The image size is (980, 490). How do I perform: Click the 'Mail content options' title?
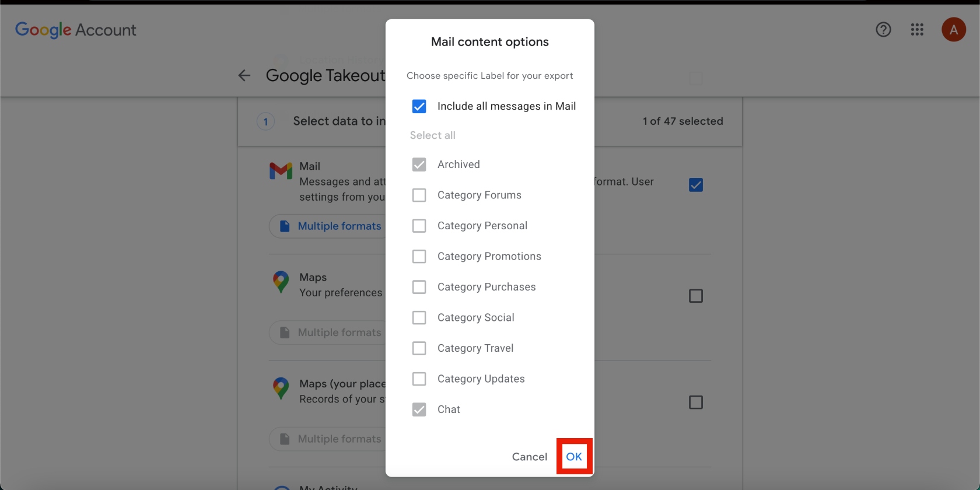click(x=490, y=42)
